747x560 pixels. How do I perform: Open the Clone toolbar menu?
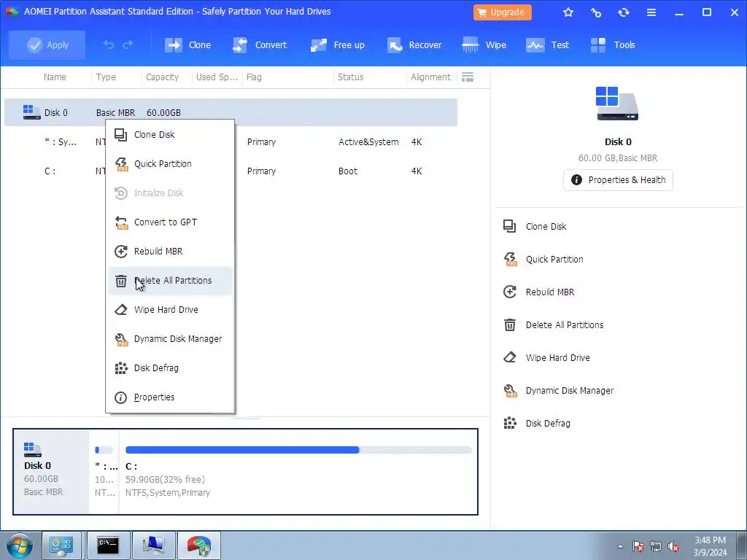pos(187,44)
